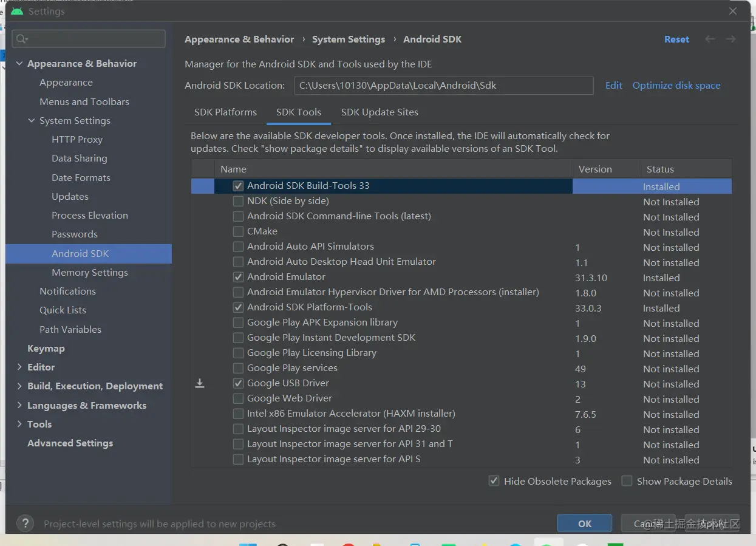Viewport: 756px width, 546px height.
Task: Check Layout Inspector image server for API S
Action: point(239,459)
